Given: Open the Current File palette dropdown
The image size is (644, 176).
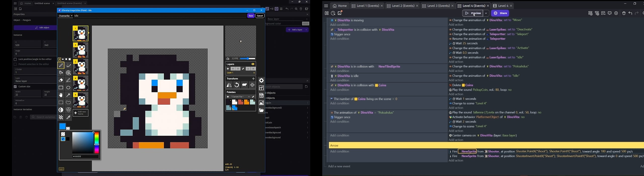Looking at the screenshot, I should 238,97.
